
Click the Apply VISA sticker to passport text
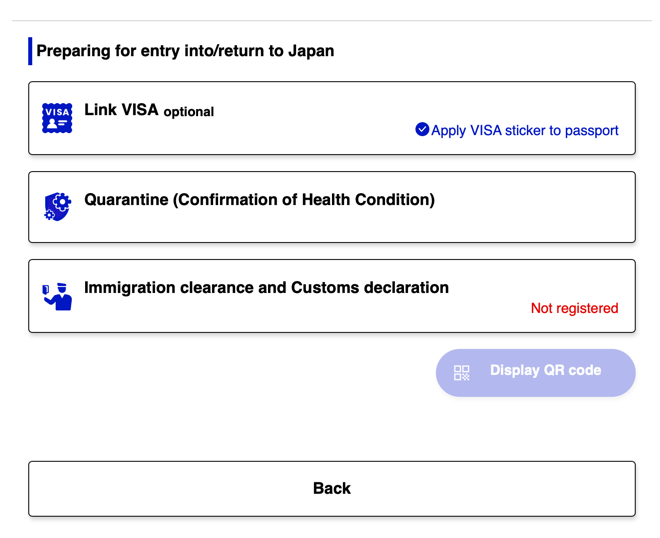pos(524,130)
